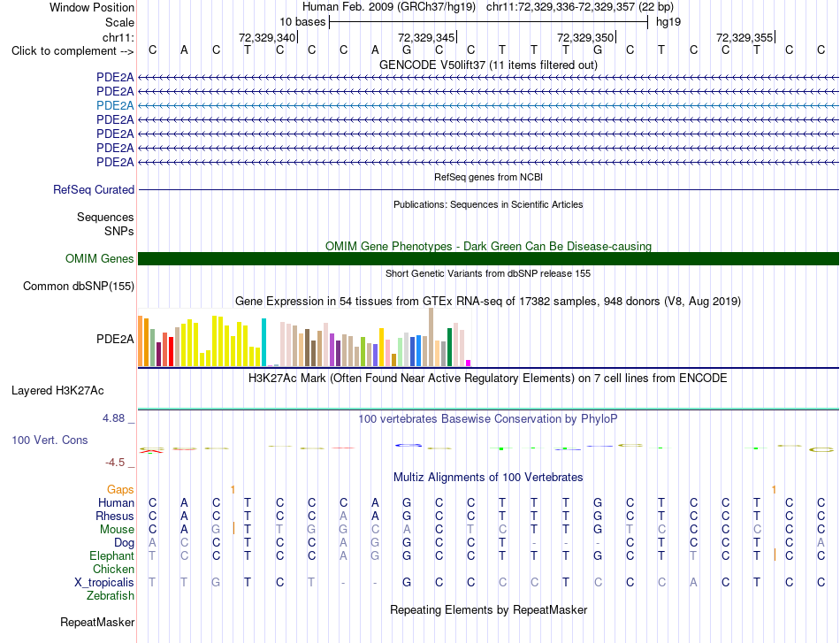Select the X_tropicalis species label
Image resolution: width=840 pixels, height=643 pixels.
coord(104,583)
